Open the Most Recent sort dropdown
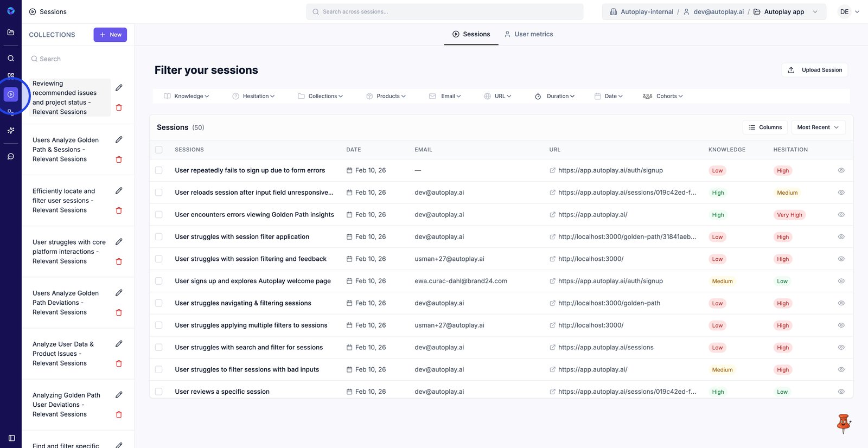Viewport: 868px width, 448px height. (818, 127)
